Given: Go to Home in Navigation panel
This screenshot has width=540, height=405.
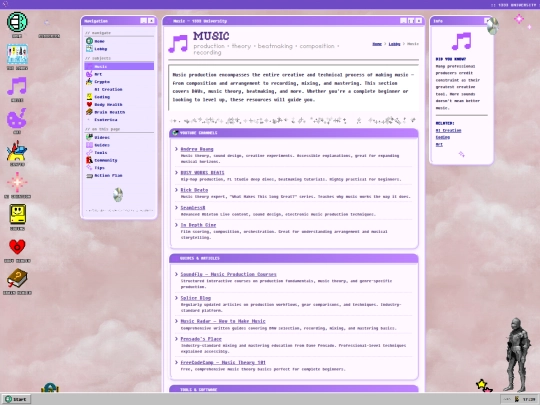Looking at the screenshot, I should tap(119, 41).
